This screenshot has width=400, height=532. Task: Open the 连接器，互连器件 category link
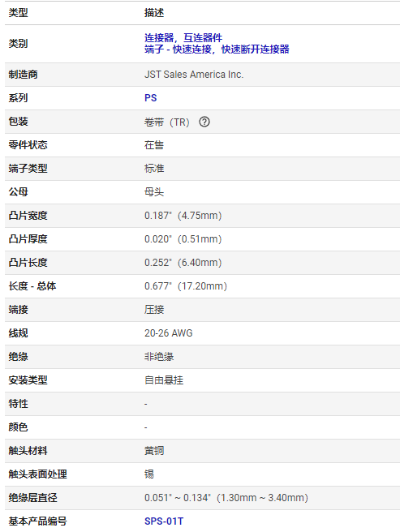183,37
